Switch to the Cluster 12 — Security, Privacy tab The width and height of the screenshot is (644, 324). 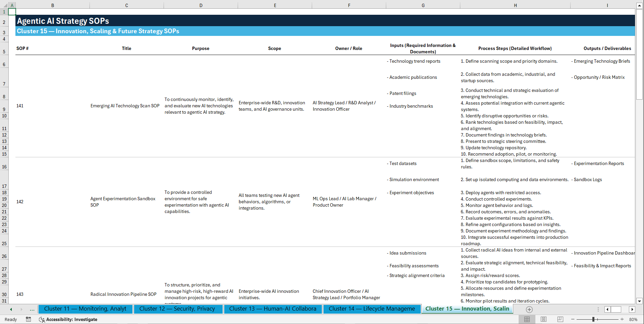[178, 309]
